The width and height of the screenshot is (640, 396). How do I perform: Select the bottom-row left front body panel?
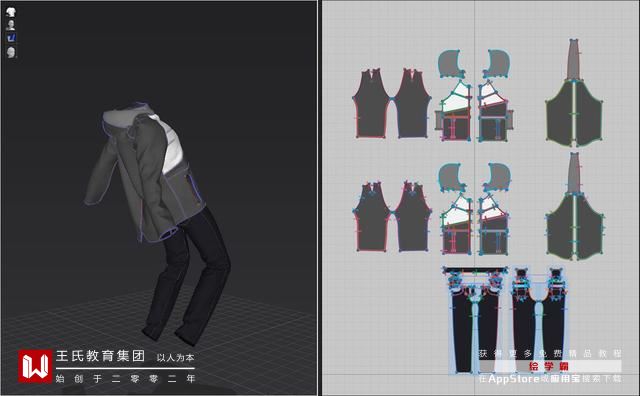pos(456,224)
